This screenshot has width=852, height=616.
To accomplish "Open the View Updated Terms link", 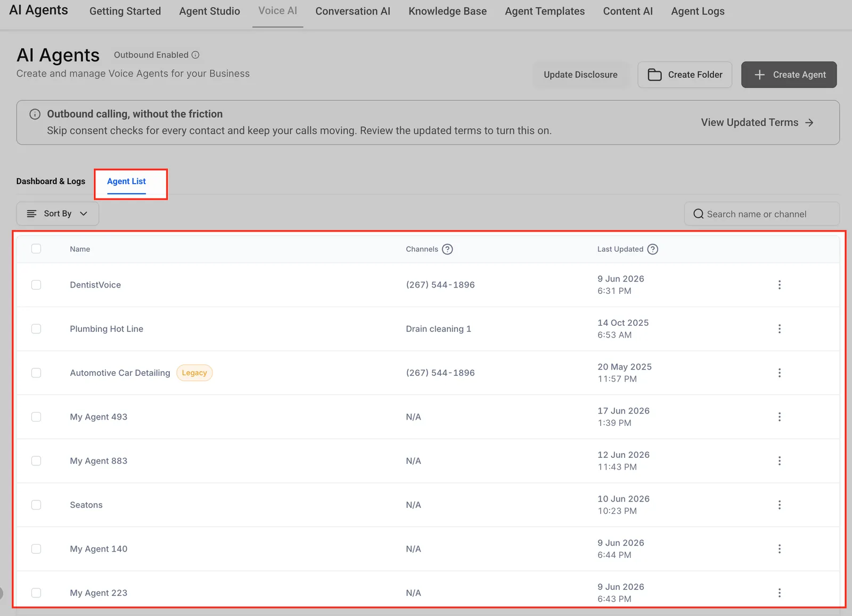I will point(757,122).
